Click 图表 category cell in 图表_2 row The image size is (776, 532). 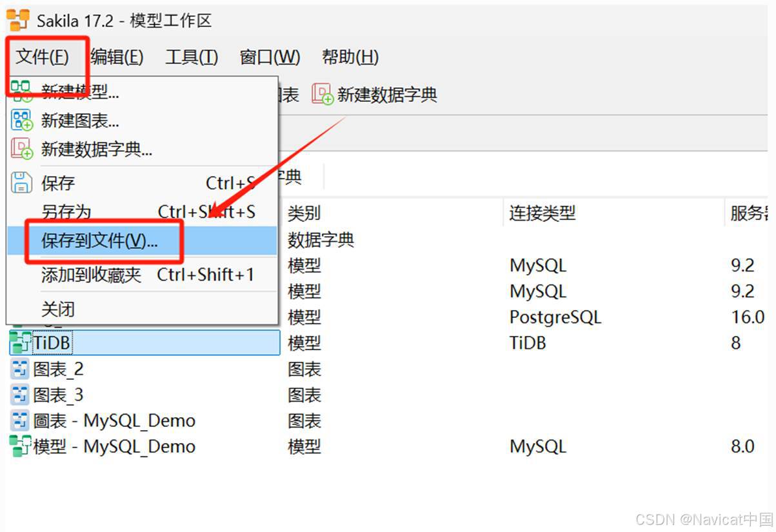304,369
